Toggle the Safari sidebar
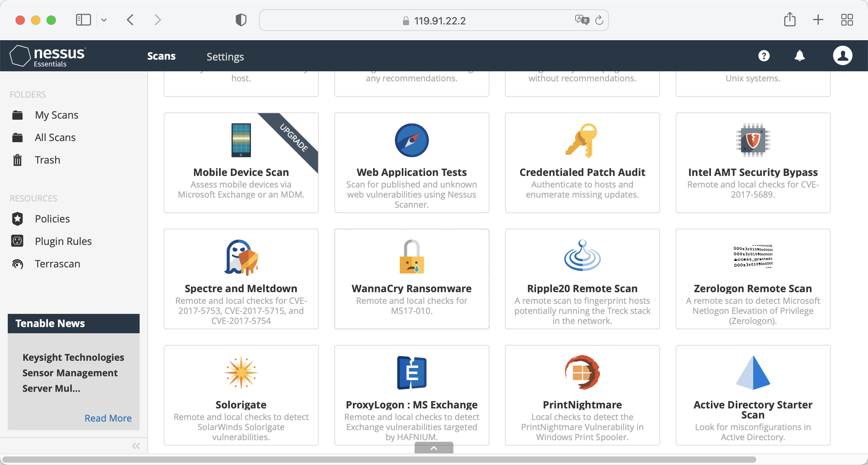 coord(83,20)
